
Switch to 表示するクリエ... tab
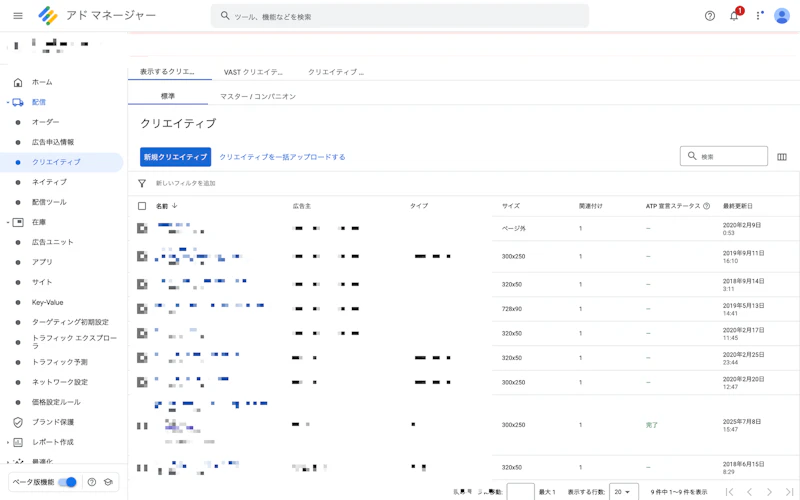tap(167, 72)
